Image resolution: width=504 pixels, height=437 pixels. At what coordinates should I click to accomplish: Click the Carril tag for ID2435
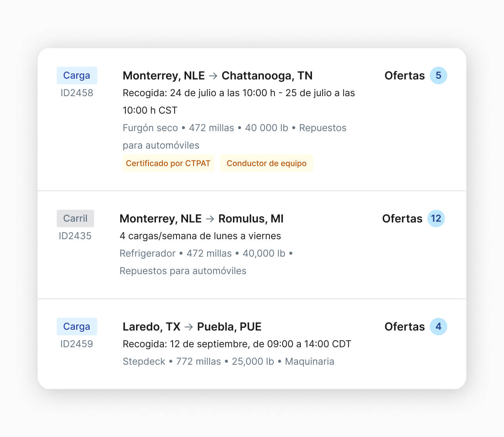point(75,218)
